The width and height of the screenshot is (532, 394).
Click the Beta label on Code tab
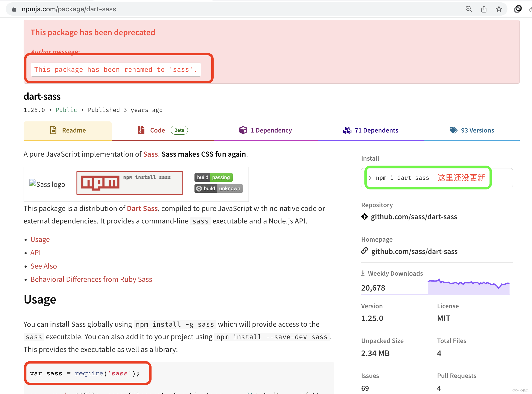(x=179, y=130)
